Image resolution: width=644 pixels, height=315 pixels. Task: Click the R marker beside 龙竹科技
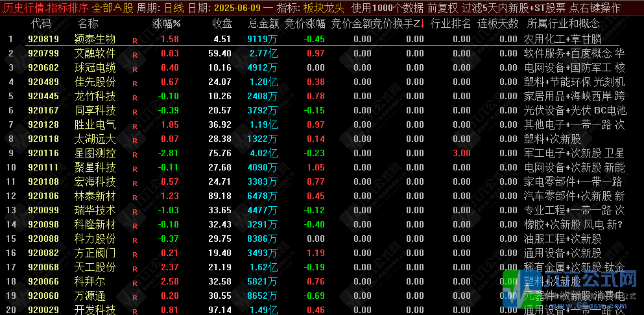tap(135, 98)
